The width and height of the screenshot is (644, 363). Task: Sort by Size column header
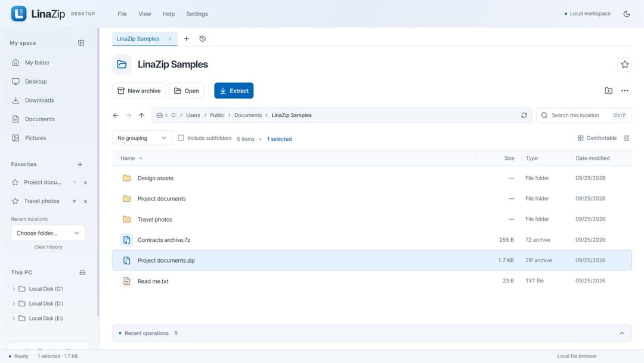point(509,158)
